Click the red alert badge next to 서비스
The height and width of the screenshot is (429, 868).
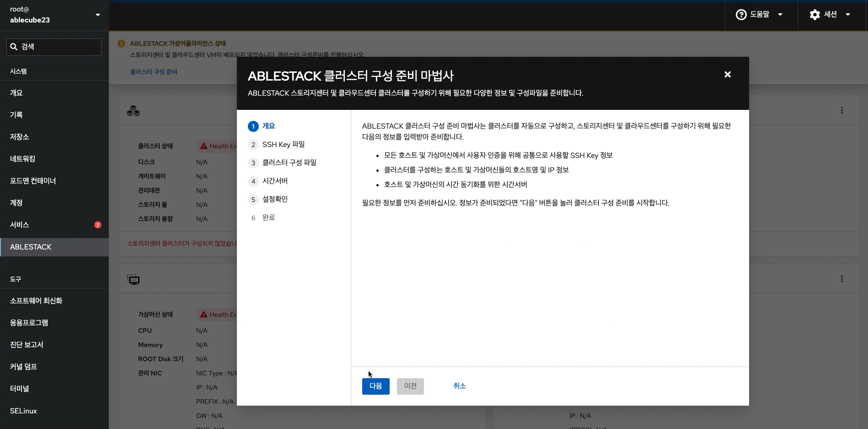[97, 224]
